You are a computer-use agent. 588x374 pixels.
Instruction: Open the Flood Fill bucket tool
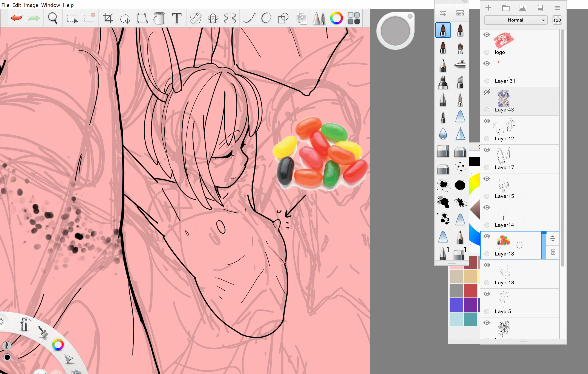(159, 18)
